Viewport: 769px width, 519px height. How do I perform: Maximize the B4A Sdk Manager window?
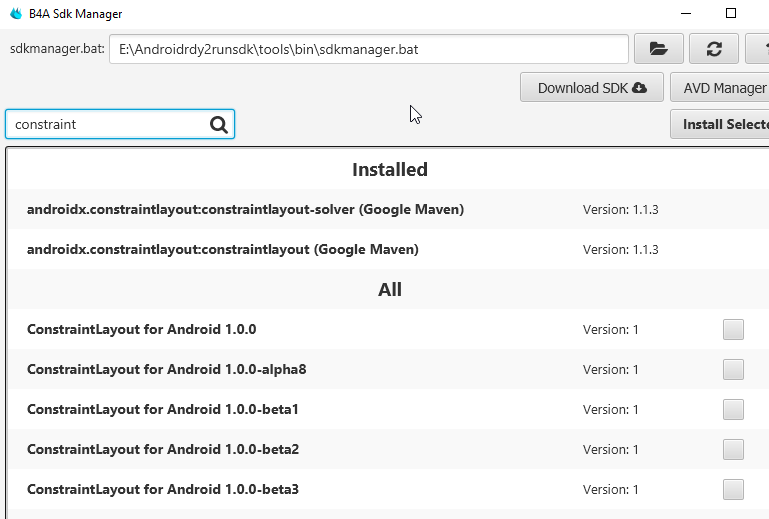coord(731,13)
